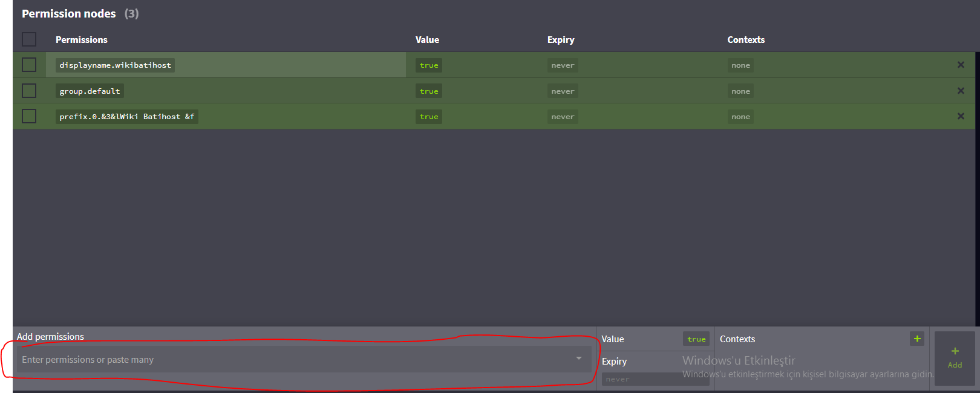This screenshot has width=980, height=393.
Task: Click the green plus next to Contexts
Action: point(916,339)
